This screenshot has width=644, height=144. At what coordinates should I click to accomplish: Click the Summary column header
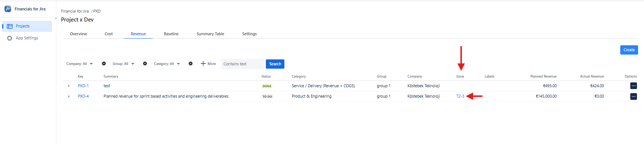pyautogui.click(x=111, y=76)
